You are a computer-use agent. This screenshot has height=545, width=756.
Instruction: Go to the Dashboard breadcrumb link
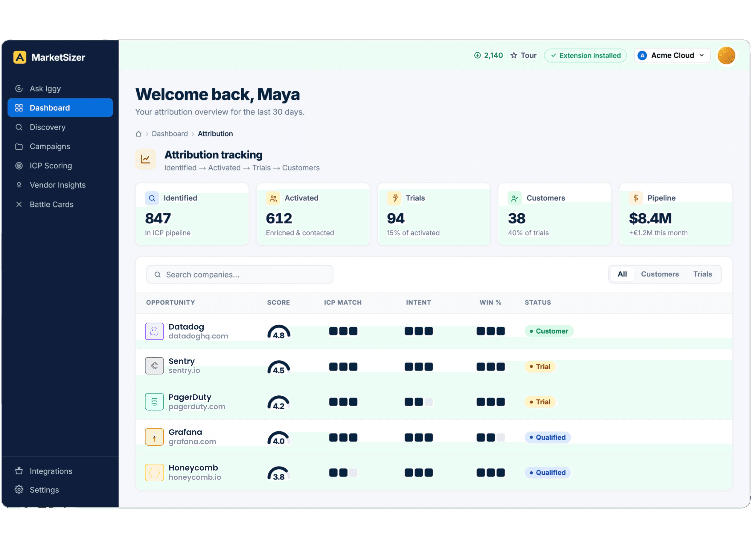(x=170, y=134)
